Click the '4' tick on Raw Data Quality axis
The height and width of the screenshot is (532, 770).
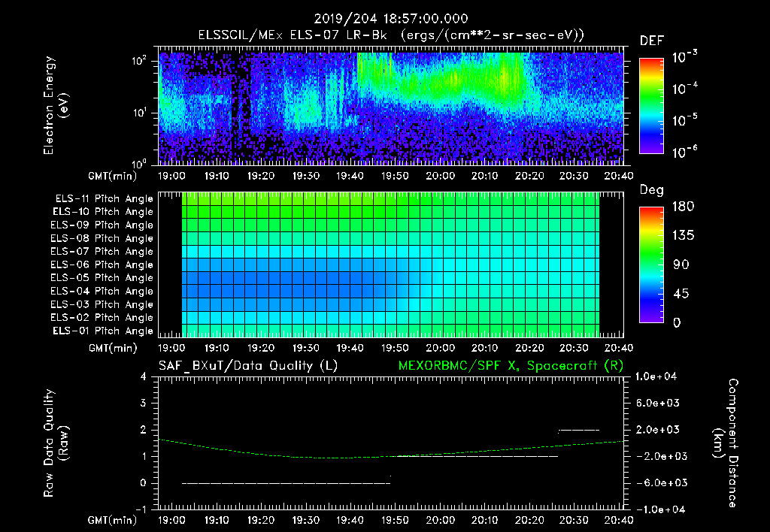(x=144, y=377)
